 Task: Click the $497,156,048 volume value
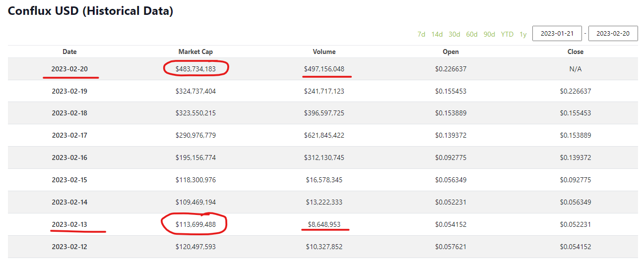pos(324,69)
